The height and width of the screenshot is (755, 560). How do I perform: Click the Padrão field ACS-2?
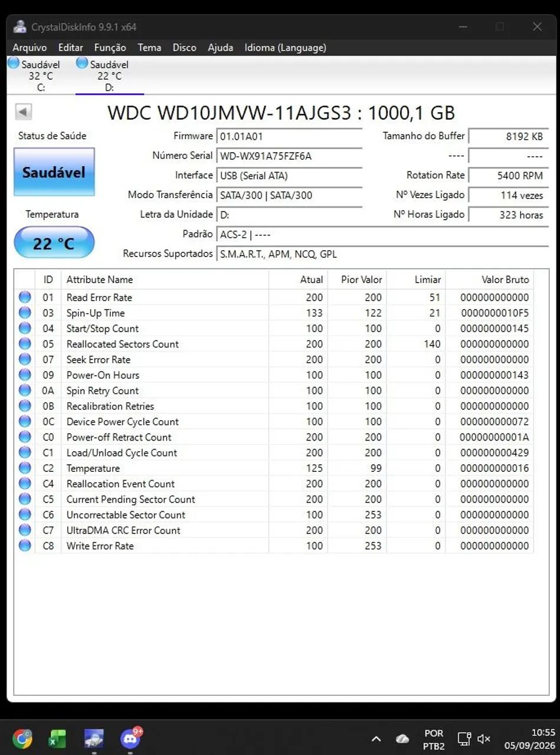pyautogui.click(x=382, y=235)
